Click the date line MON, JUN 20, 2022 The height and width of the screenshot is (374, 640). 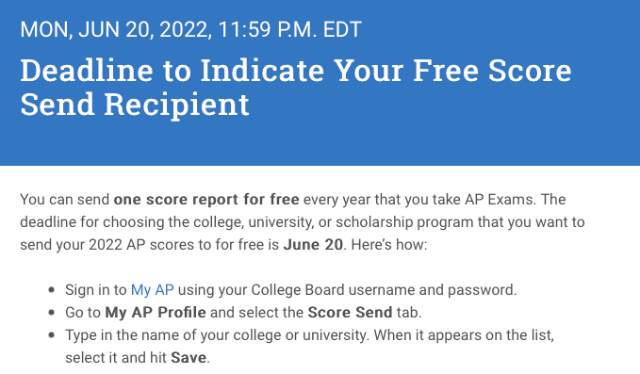point(116,30)
